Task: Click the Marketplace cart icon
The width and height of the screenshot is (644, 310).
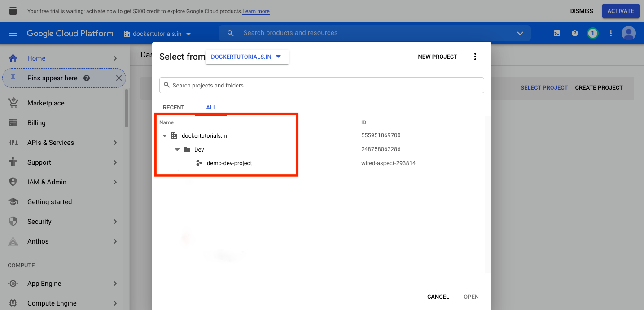Action: click(13, 103)
